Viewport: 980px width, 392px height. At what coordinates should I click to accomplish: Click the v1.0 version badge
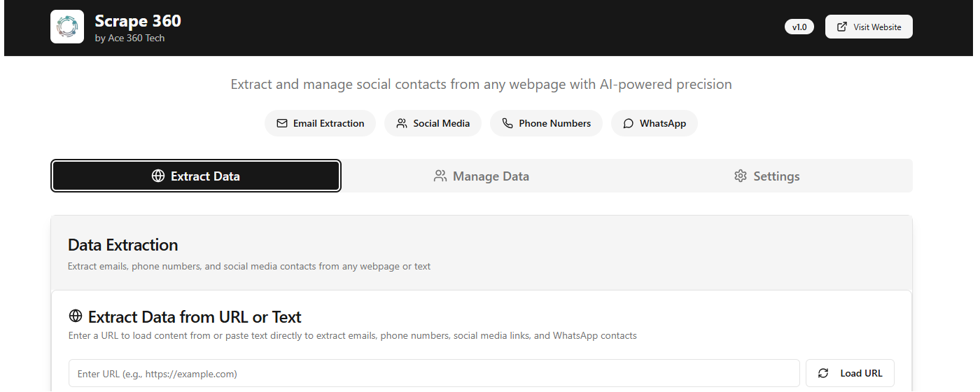click(x=799, y=27)
